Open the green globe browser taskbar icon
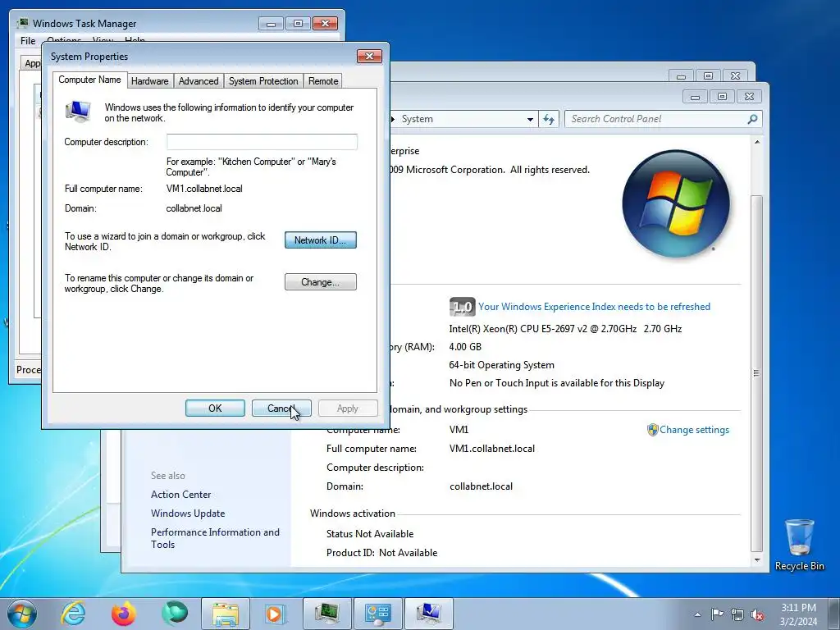The height and width of the screenshot is (630, 840). pos(175,614)
